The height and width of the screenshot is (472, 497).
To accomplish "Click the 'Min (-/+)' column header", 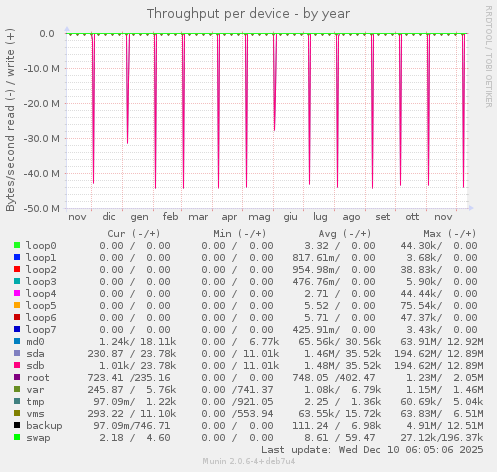I will click(240, 234).
